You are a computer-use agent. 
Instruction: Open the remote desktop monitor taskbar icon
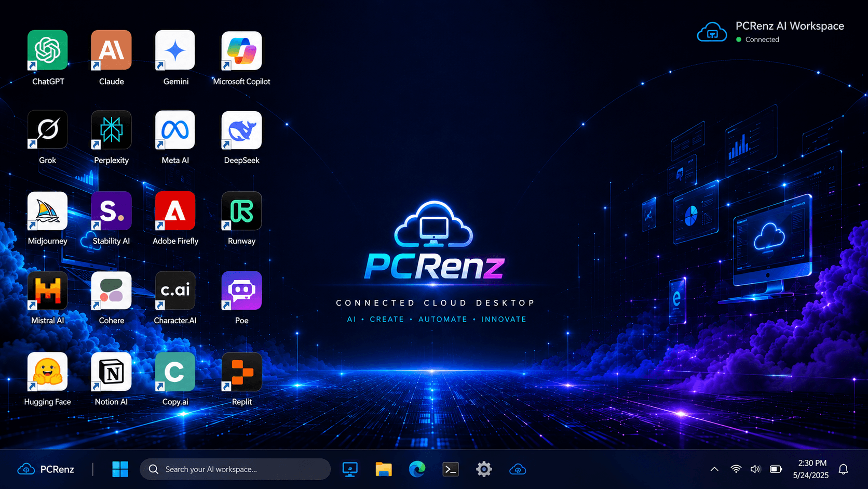coord(350,469)
